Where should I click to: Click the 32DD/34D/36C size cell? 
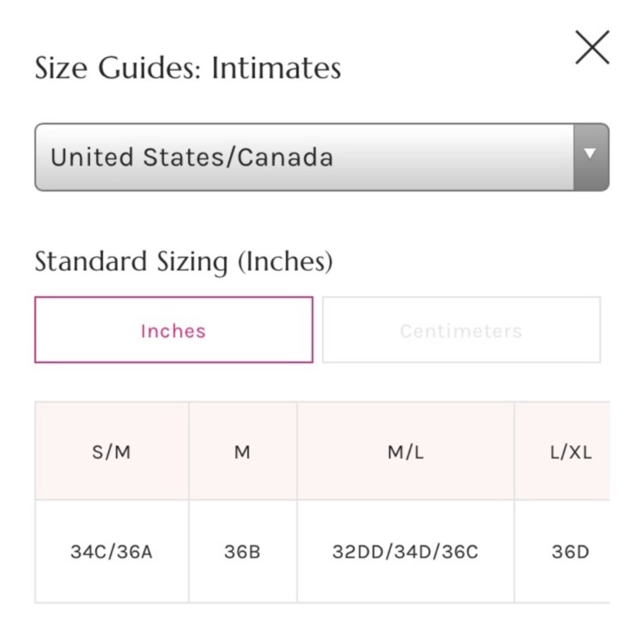[405, 552]
